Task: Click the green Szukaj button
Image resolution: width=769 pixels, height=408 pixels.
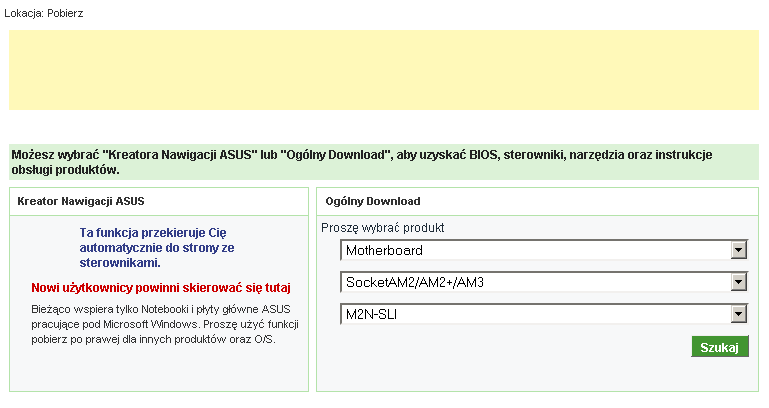Action: click(x=719, y=347)
